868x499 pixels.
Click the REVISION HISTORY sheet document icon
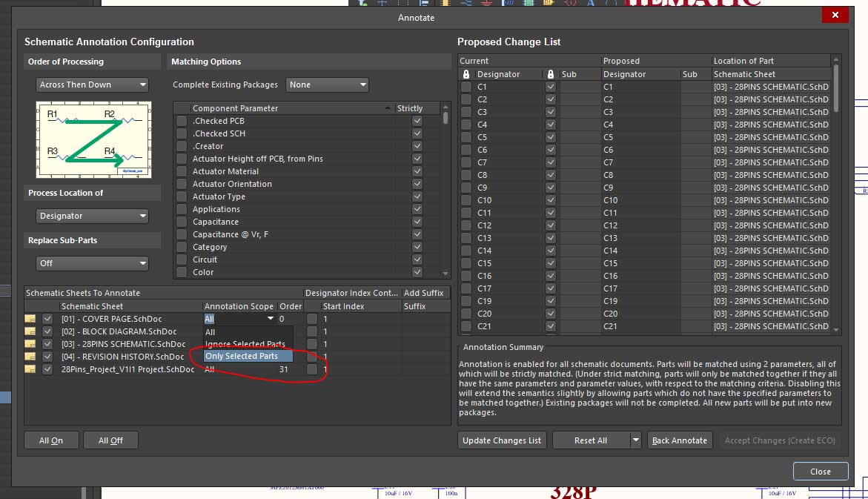tap(30, 357)
